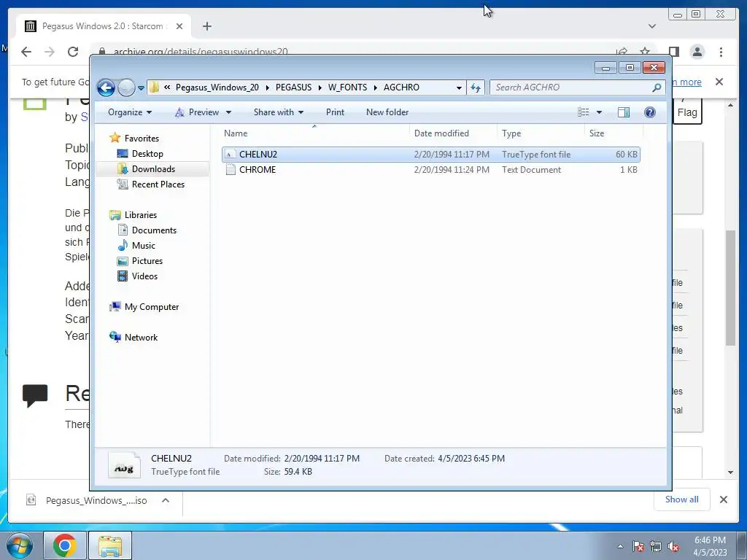Select Libraries in the navigation pane
The image size is (747, 560).
pos(141,215)
